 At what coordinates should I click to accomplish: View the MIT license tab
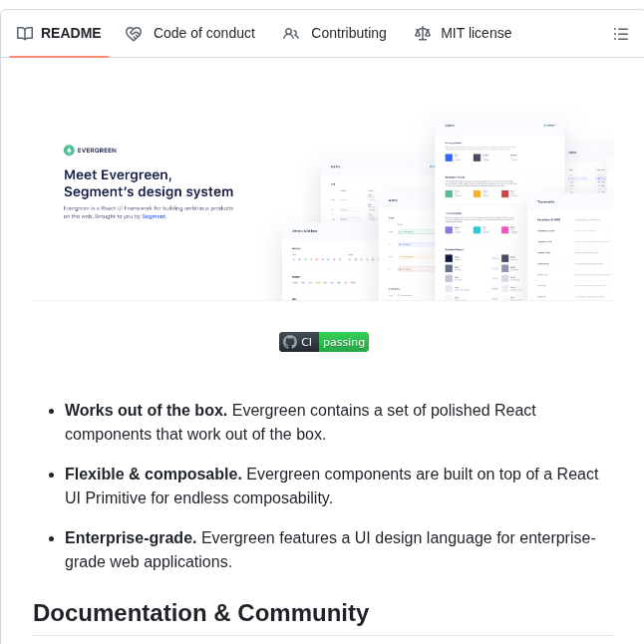(463, 33)
